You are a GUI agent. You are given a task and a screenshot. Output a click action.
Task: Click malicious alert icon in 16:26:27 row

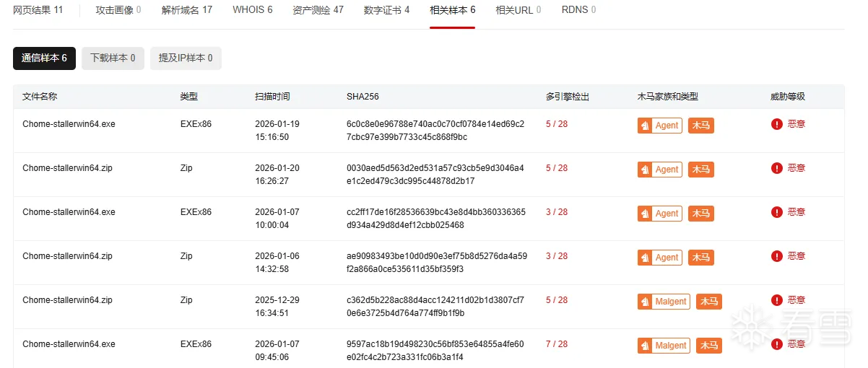click(x=777, y=168)
